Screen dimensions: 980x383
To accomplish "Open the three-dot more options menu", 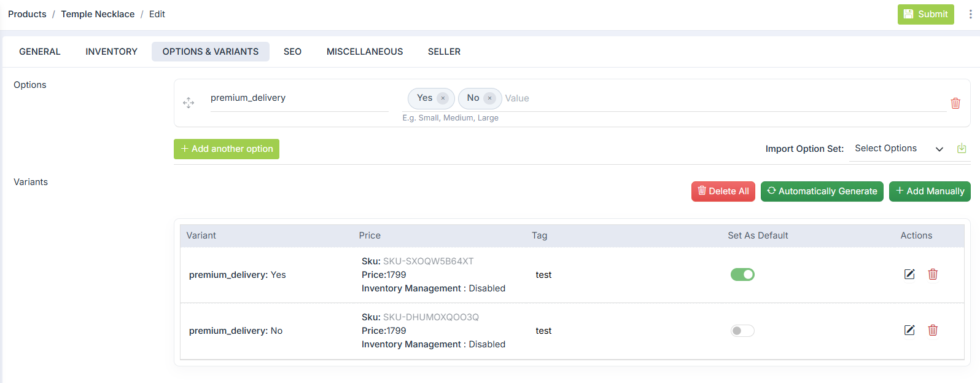I will [970, 14].
